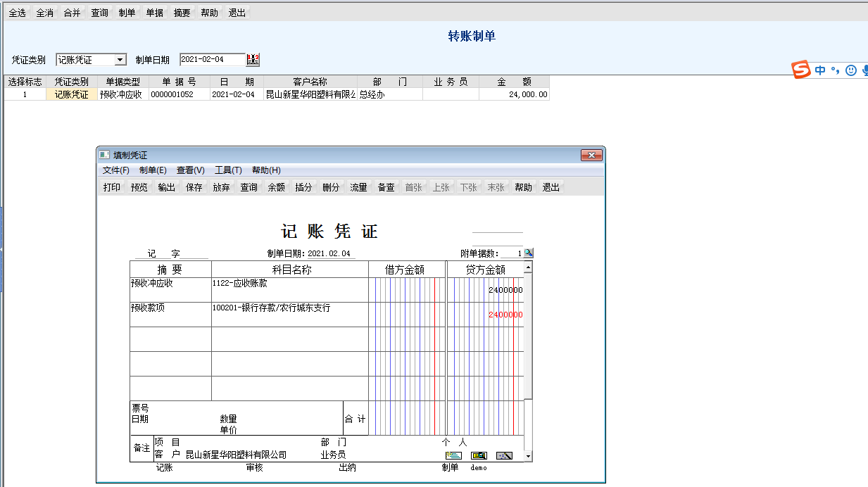Click the red credit amount 2400000
This screenshot has height=487, width=868.
(x=505, y=315)
